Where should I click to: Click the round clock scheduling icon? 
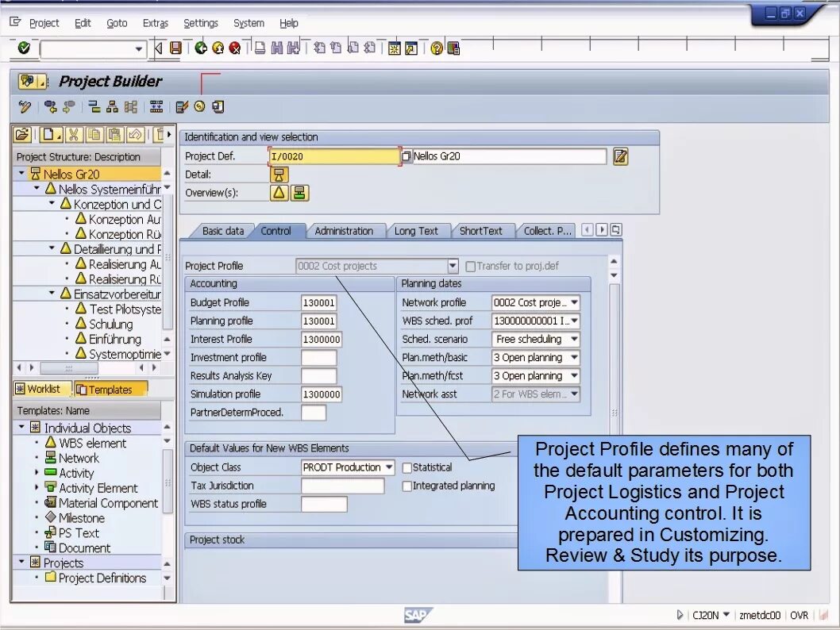point(200,106)
